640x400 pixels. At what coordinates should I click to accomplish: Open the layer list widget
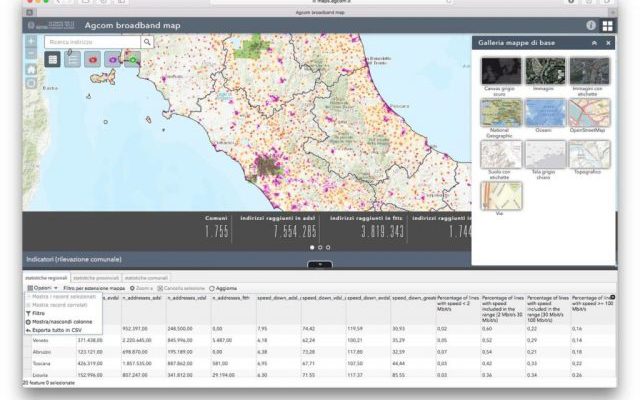(x=73, y=60)
